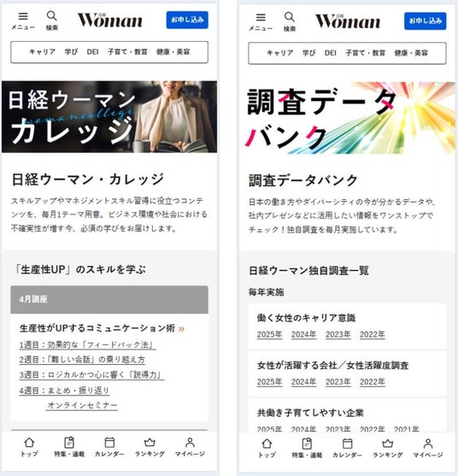The width and height of the screenshot is (458, 476).
Task: Open カレンダー icon on the カレッジ page
Action: click(109, 447)
